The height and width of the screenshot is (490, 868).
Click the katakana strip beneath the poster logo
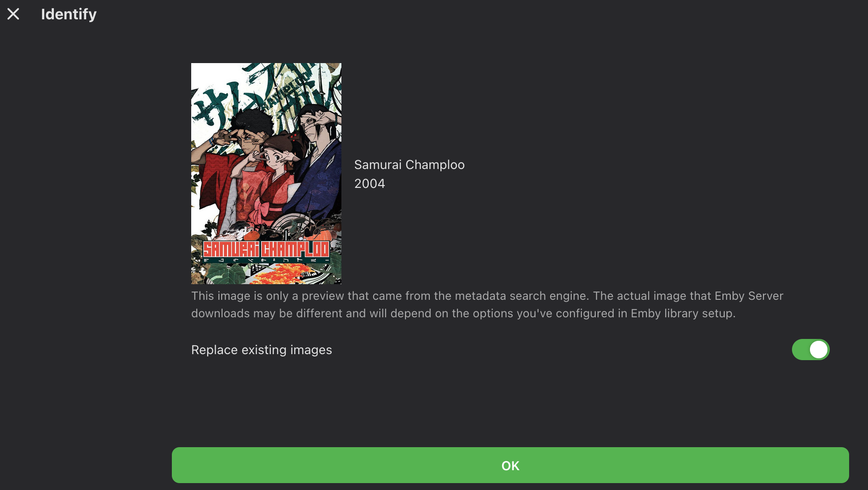[266, 261]
